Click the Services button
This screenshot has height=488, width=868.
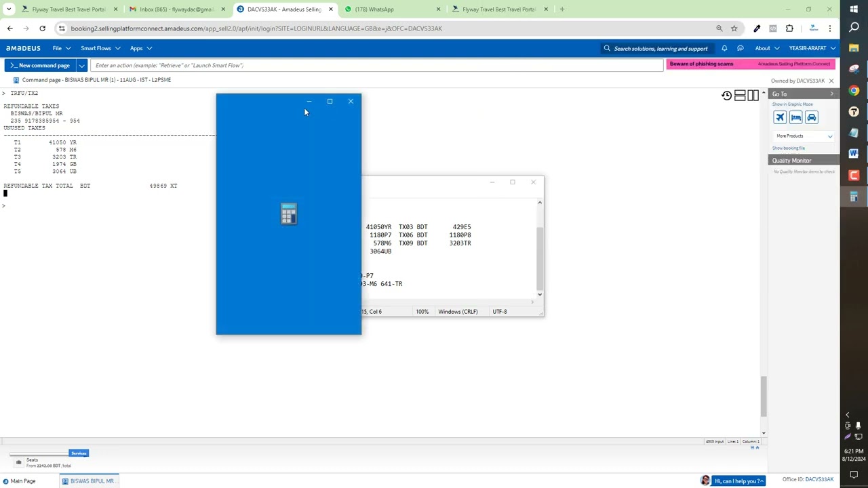pyautogui.click(x=79, y=453)
